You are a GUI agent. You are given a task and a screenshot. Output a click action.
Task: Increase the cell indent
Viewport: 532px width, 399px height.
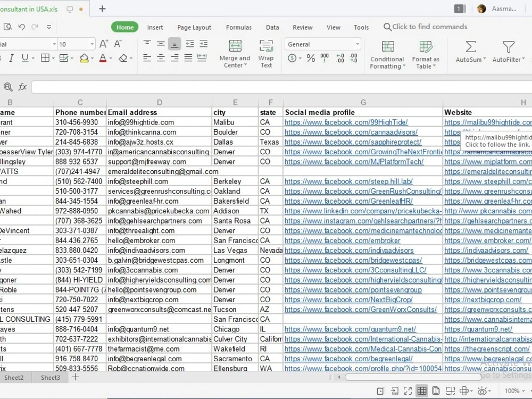[203, 44]
